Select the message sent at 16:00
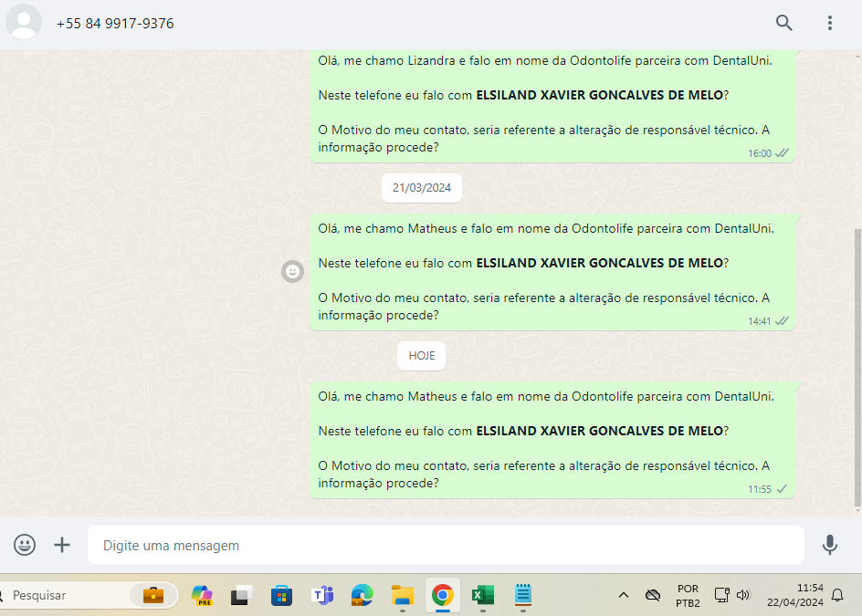The height and width of the screenshot is (616, 862). (x=552, y=105)
